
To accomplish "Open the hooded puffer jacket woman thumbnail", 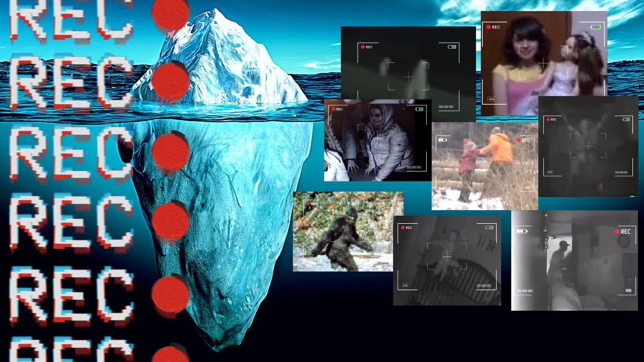I will [x=378, y=140].
